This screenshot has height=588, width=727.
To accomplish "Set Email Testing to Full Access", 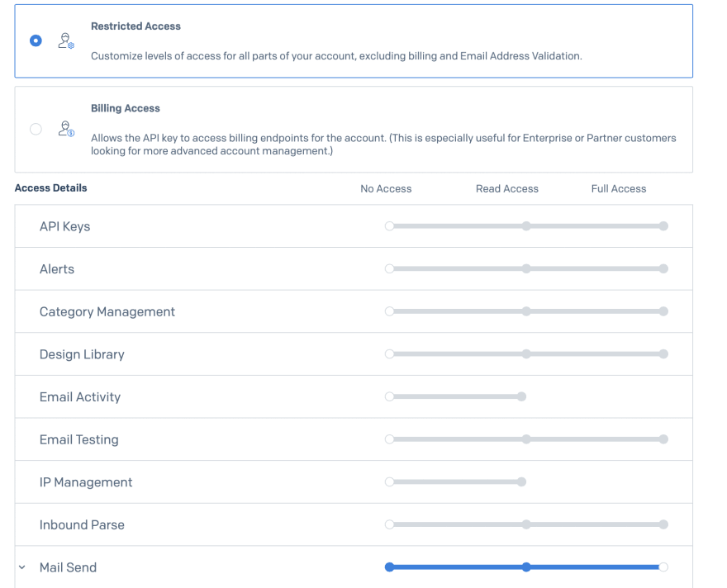I will (x=663, y=439).
